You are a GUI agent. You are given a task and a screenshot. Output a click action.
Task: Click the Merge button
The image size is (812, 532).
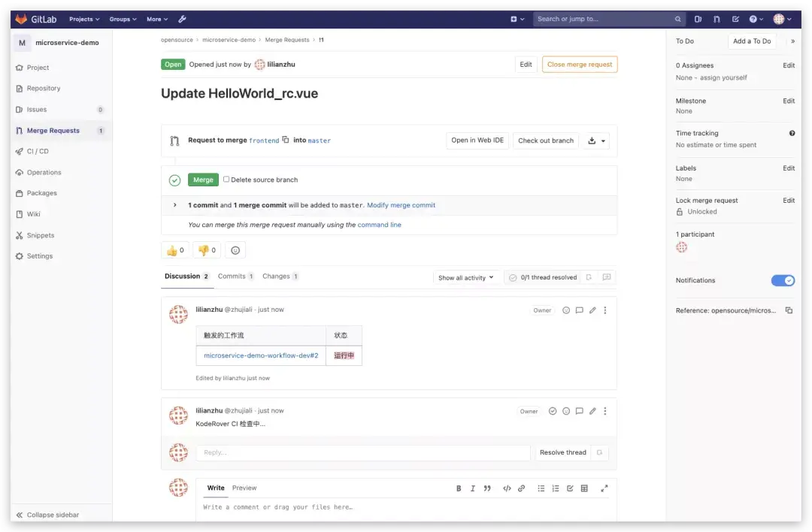203,180
